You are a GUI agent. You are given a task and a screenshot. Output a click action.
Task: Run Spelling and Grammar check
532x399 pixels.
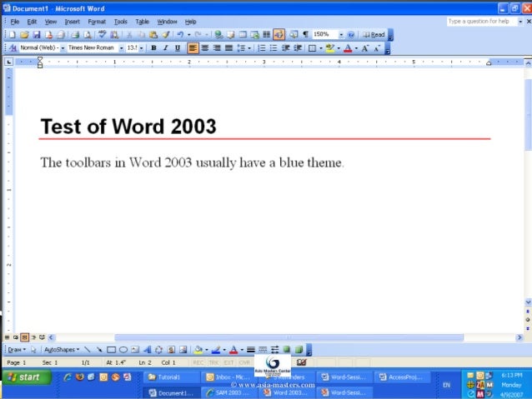pos(102,34)
